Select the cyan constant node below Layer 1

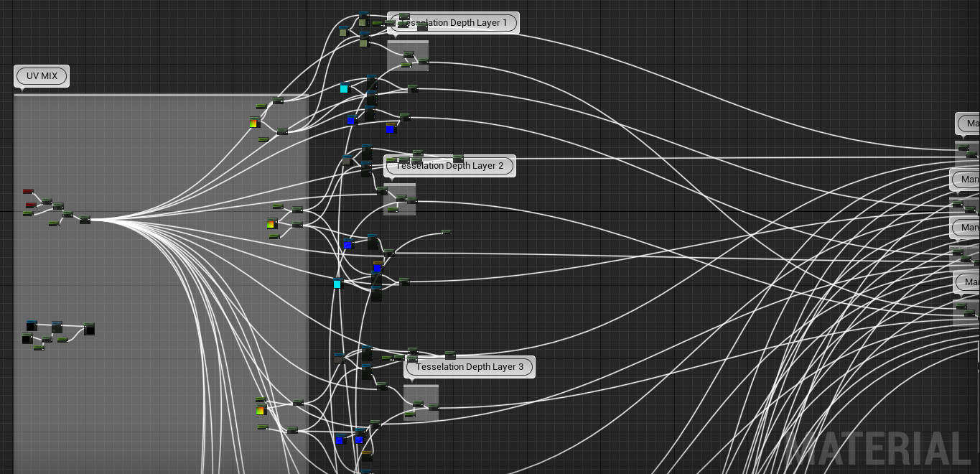click(x=344, y=88)
